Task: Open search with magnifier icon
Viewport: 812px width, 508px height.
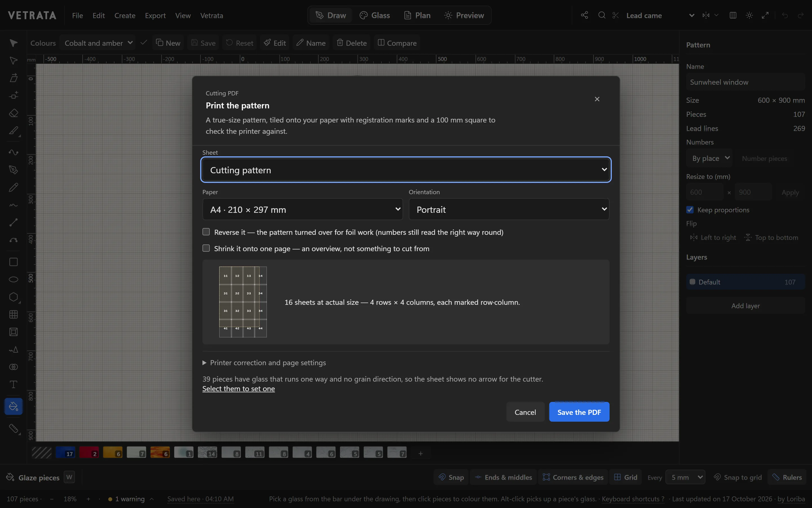Action: [x=602, y=16]
